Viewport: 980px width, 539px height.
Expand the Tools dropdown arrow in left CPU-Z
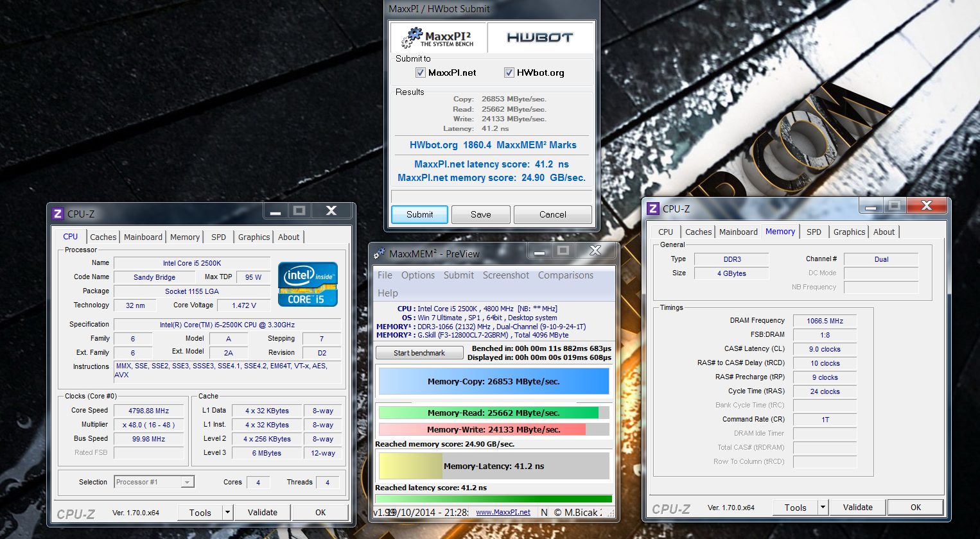coord(227,512)
